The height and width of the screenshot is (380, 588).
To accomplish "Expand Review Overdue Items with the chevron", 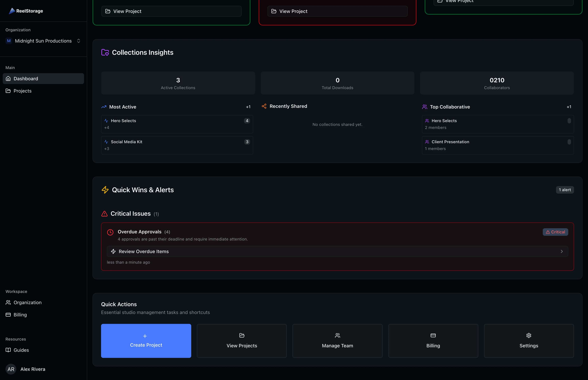I will coord(562,251).
